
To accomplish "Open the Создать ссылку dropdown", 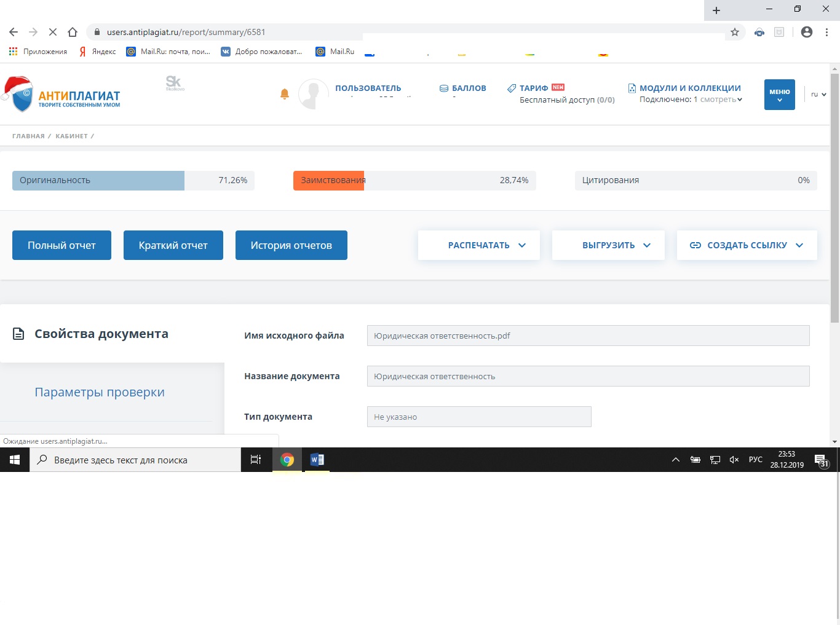I will coord(747,245).
